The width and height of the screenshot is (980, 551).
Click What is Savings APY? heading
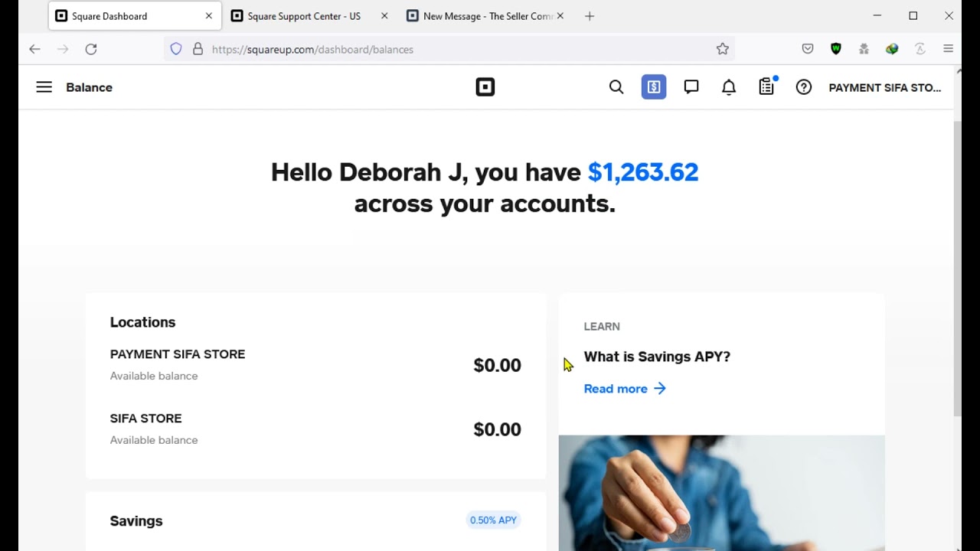click(657, 357)
